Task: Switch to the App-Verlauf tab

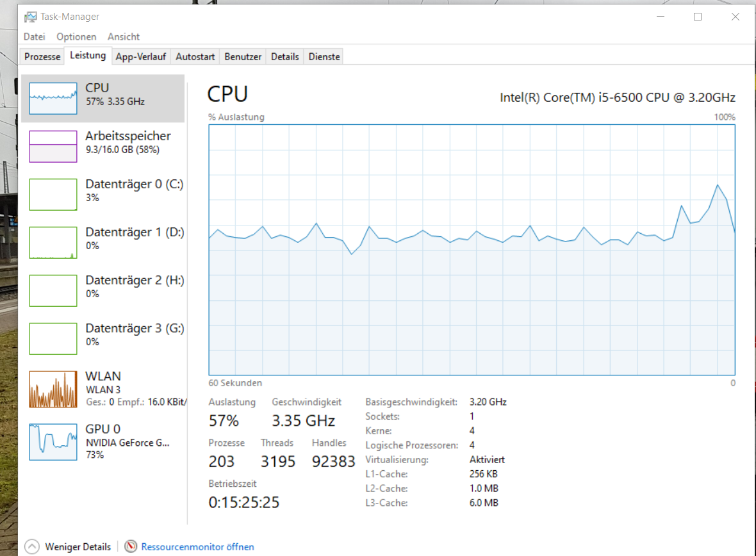Action: click(x=141, y=56)
